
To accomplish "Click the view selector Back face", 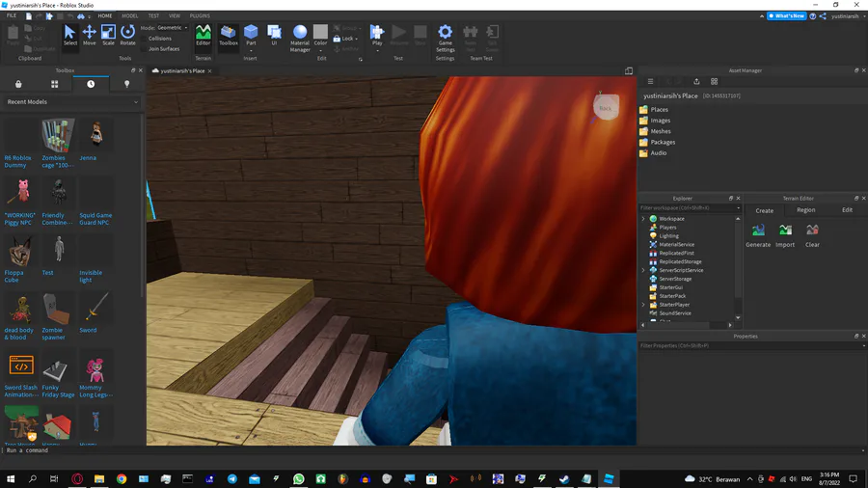I will [606, 108].
